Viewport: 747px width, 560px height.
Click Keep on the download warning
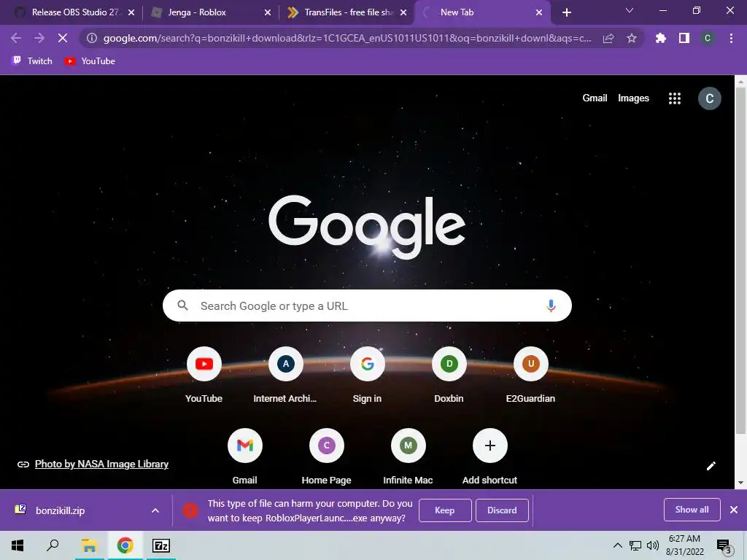pyautogui.click(x=445, y=510)
